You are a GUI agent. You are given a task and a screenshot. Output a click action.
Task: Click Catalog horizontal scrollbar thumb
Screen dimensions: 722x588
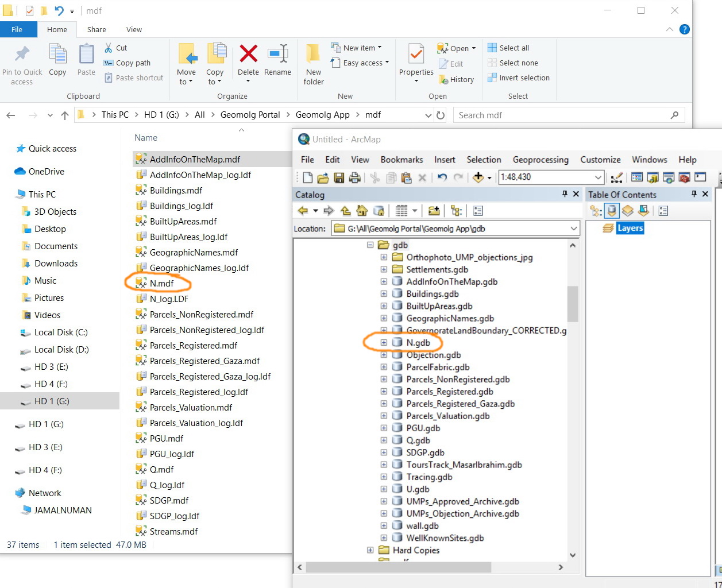pyautogui.click(x=399, y=567)
